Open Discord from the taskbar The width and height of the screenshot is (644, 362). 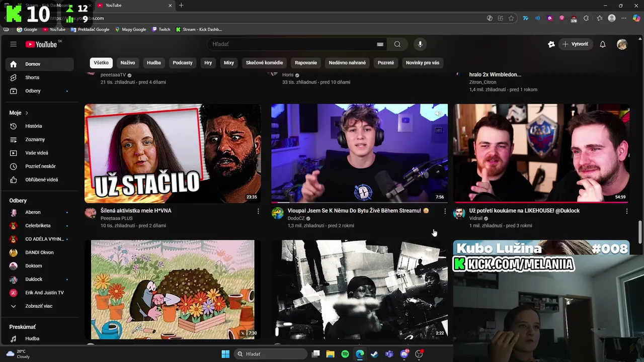[404, 354]
